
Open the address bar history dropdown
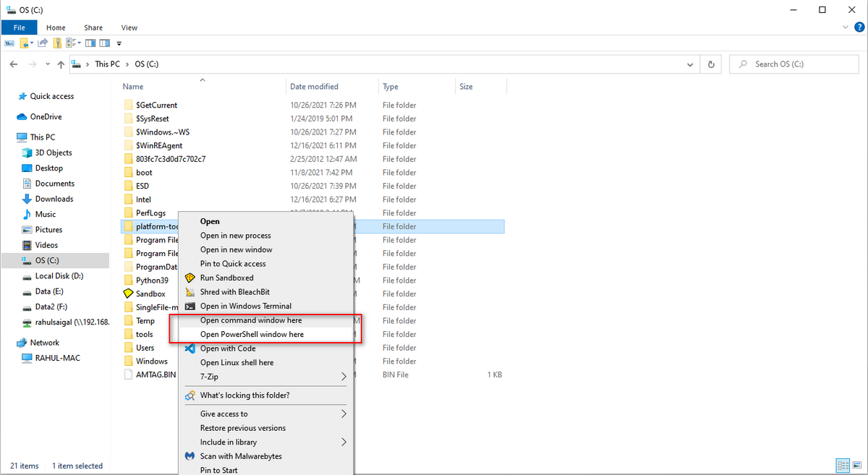click(x=689, y=64)
